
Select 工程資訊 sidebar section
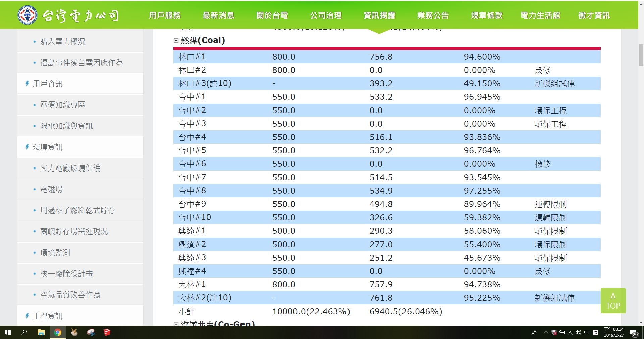point(47,316)
